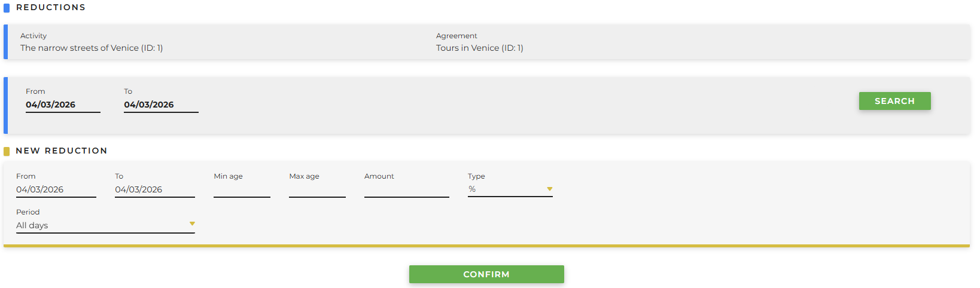Click the yellow marker beside NEW REDUCTION
Screen dimensions: 980x288
[7, 151]
